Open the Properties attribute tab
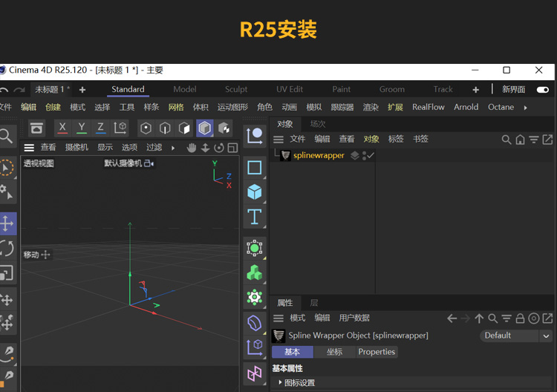The image size is (557, 392). point(377,352)
